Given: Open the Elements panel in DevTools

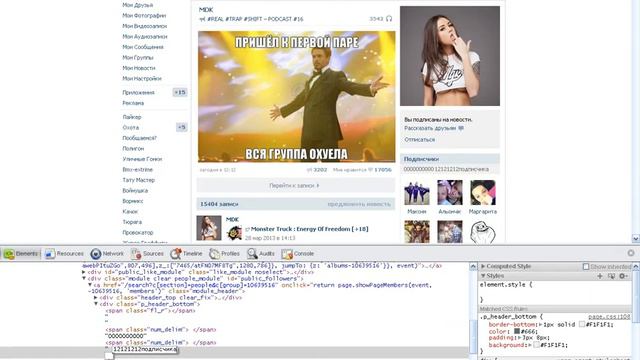Looking at the screenshot, I should (x=21, y=253).
